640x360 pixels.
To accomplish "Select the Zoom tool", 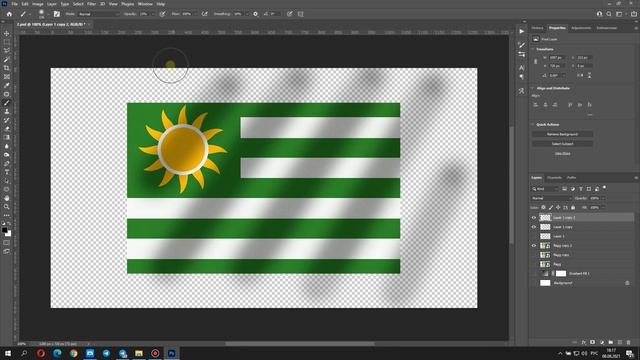I will (x=7, y=207).
